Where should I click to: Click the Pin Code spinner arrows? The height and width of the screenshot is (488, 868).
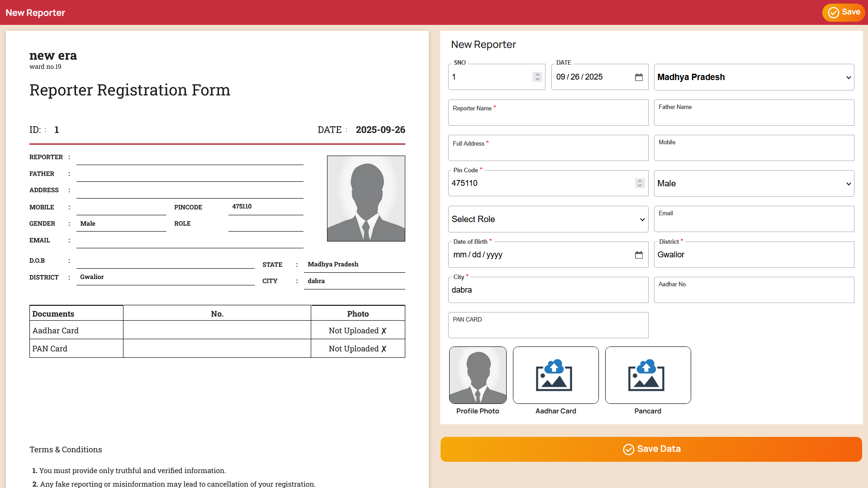640,183
